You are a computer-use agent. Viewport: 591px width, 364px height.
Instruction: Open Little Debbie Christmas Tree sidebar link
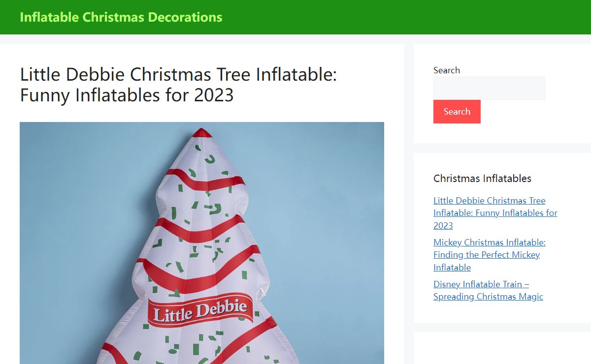coord(495,213)
